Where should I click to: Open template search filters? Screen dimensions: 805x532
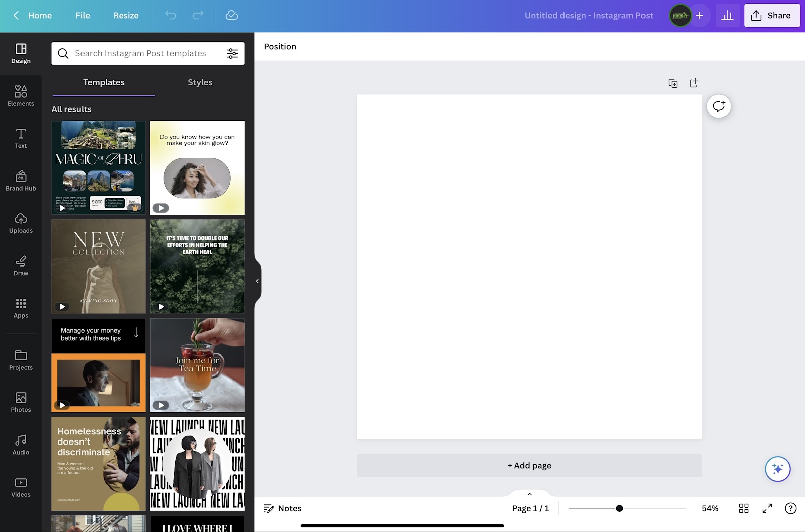232,53
